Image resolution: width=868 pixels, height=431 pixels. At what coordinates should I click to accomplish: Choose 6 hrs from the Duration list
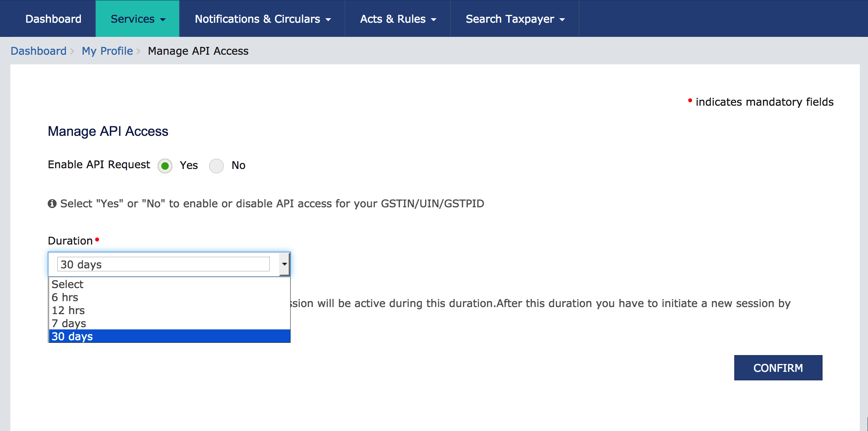(65, 297)
